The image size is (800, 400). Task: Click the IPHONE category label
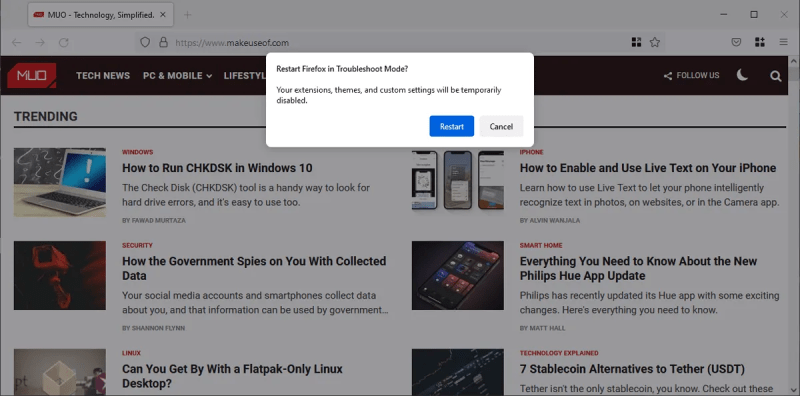click(x=532, y=152)
